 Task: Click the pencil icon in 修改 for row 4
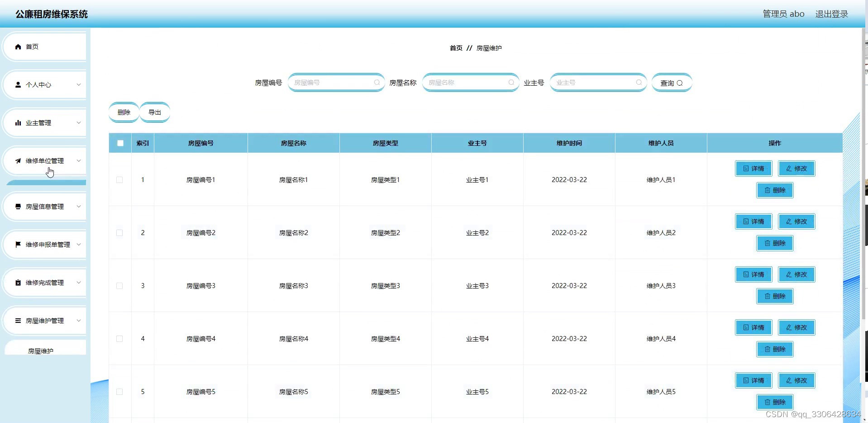[789, 327]
